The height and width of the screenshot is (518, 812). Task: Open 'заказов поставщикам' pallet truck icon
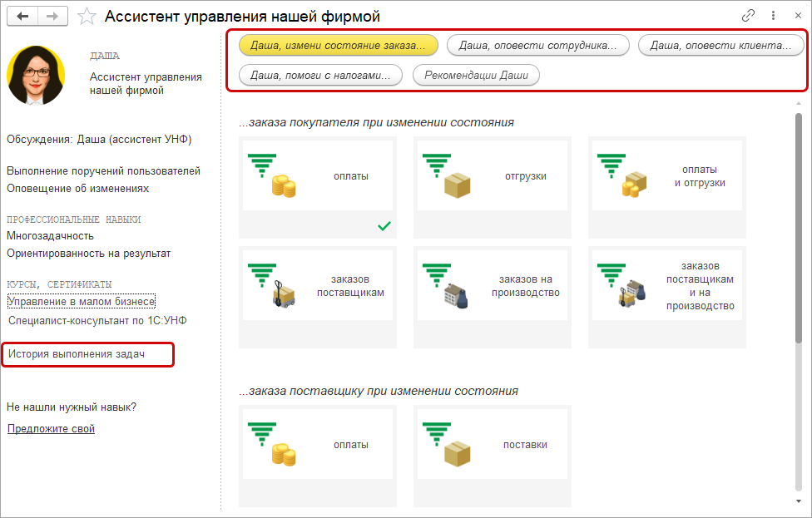[273, 286]
